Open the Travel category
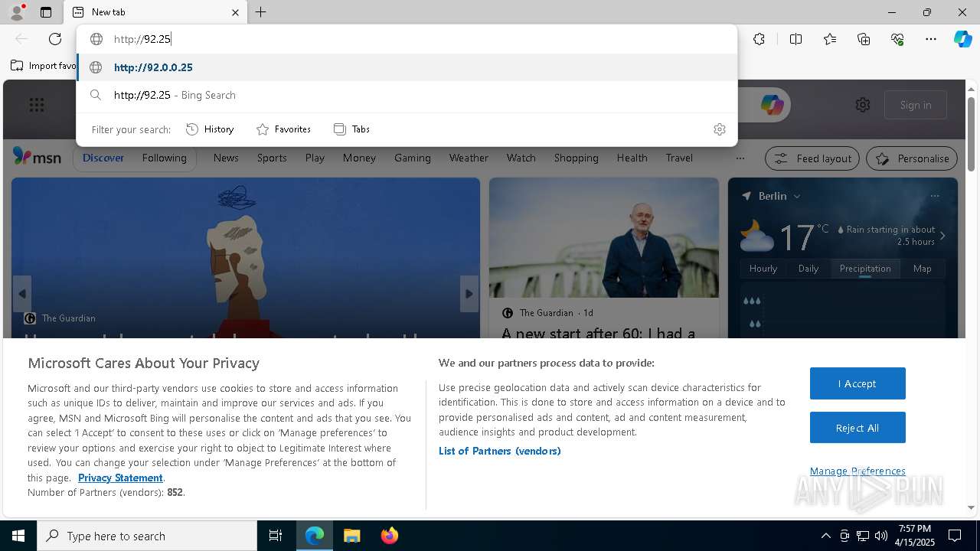This screenshot has width=980, height=551. [679, 158]
